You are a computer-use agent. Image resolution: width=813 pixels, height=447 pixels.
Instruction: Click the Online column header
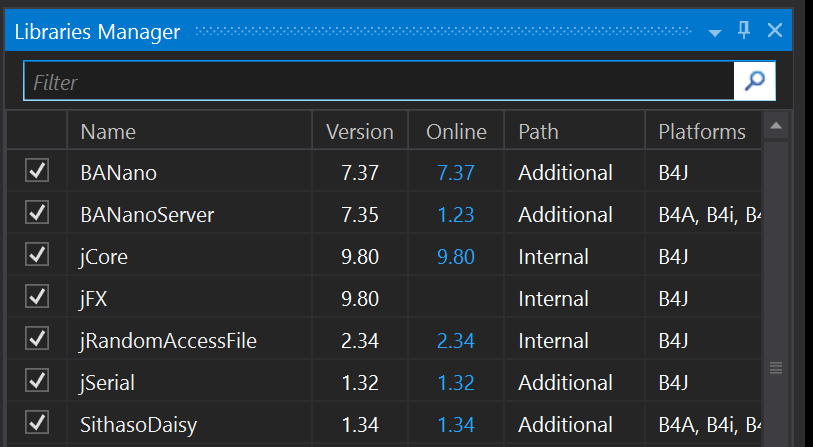[x=456, y=131]
